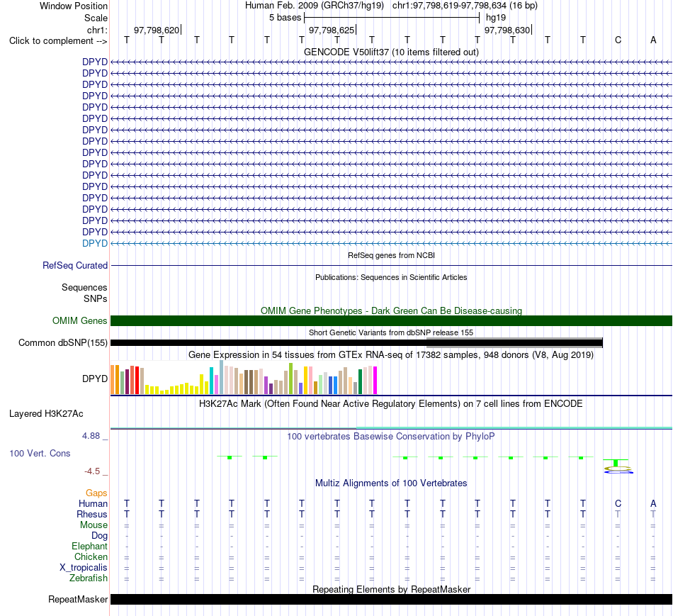Click 'Click to complement -->' to complement bases
The height and width of the screenshot is (616, 673).
pyautogui.click(x=58, y=41)
